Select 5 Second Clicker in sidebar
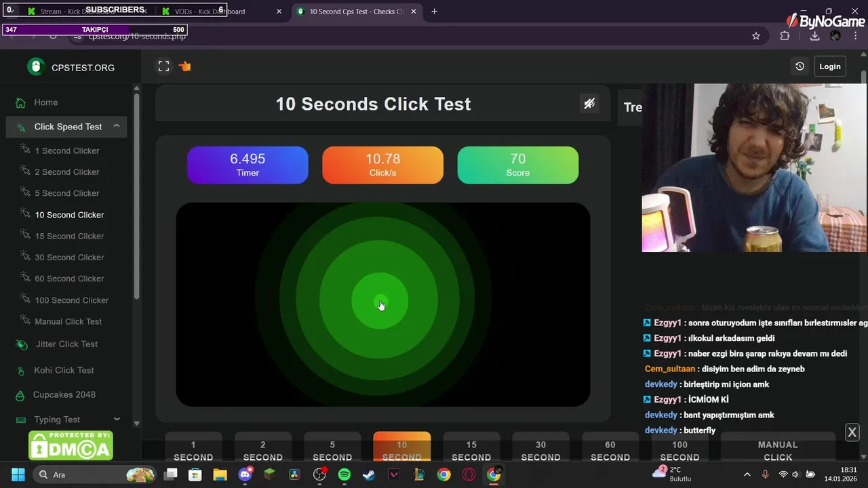Viewport: 868px width, 488px height. coord(67,193)
